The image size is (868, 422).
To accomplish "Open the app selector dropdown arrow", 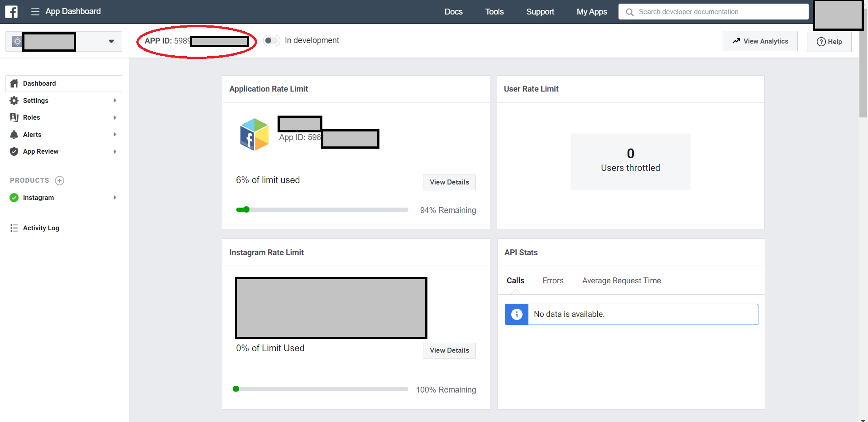I will [111, 42].
